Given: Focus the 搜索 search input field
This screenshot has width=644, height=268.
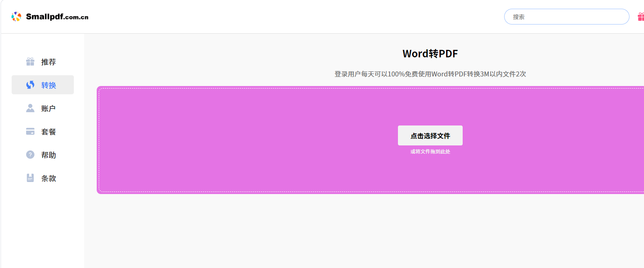Looking at the screenshot, I should pyautogui.click(x=566, y=17).
